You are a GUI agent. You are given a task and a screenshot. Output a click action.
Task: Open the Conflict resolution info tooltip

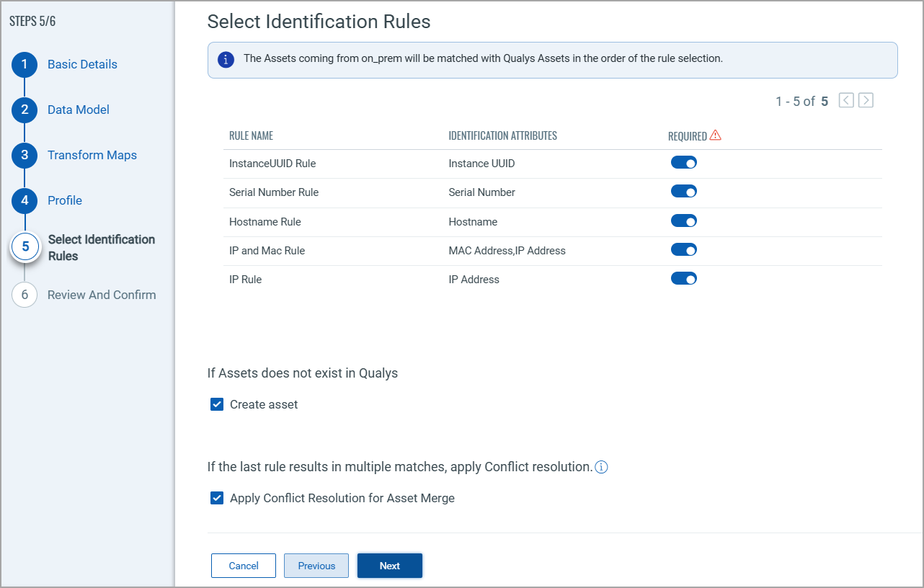pos(601,467)
